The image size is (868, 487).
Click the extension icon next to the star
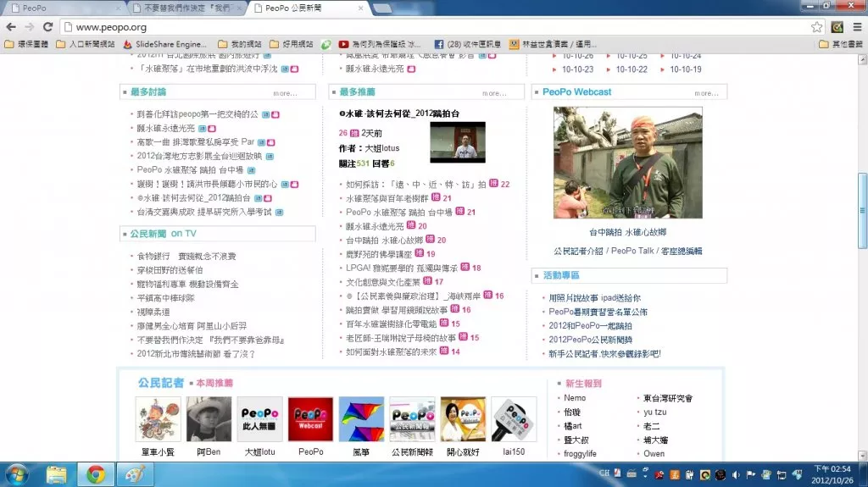point(837,27)
